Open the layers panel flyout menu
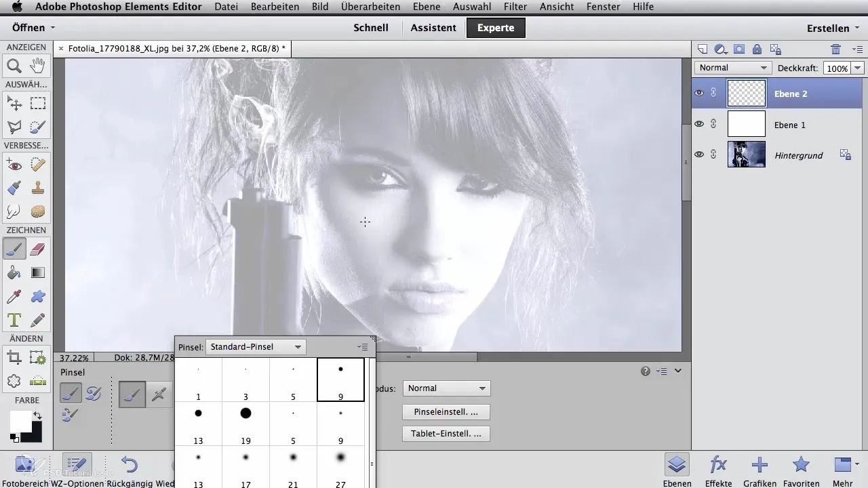The image size is (868, 488). point(856,49)
